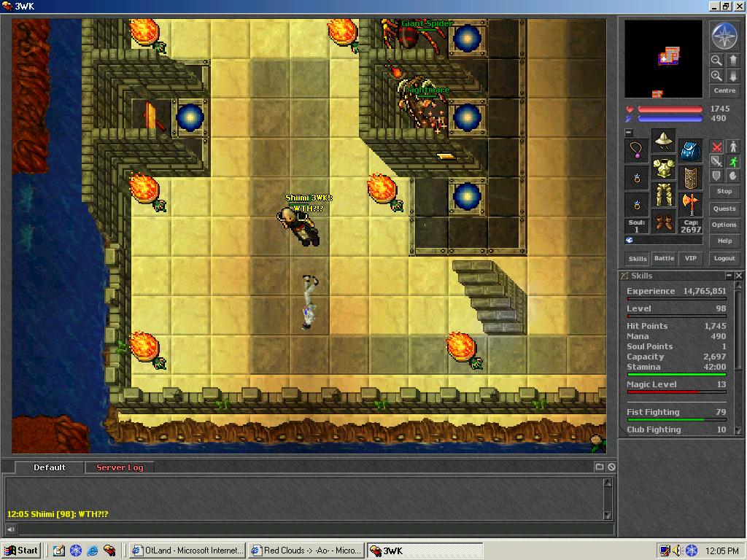The height and width of the screenshot is (560, 747).
Task: Click the blue mana bar
Action: pyautogui.click(x=670, y=119)
